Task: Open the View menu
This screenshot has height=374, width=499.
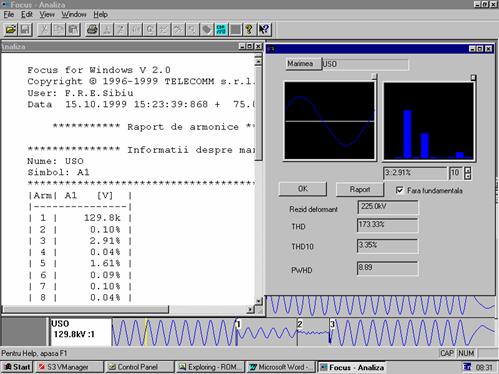Action: coord(47,14)
